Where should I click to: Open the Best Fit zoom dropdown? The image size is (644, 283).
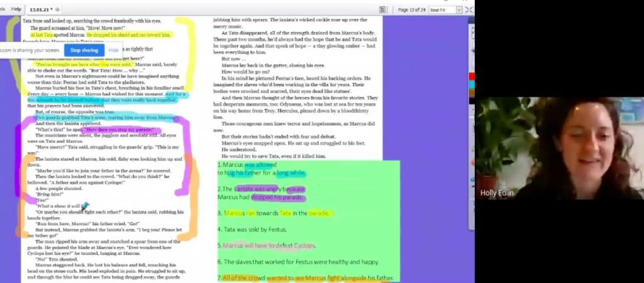tap(445, 10)
